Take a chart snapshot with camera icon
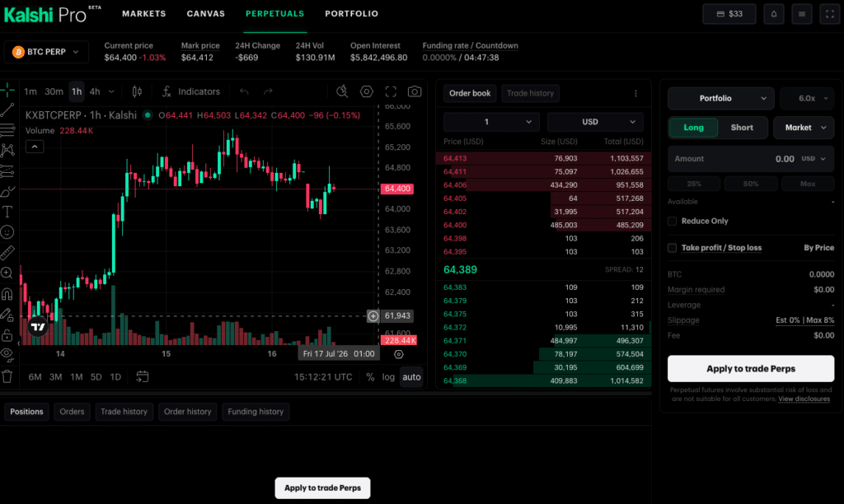 [415, 91]
